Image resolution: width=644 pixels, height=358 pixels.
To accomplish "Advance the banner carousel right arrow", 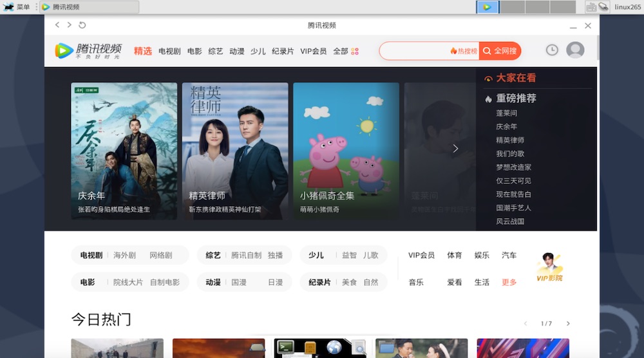I will point(455,149).
